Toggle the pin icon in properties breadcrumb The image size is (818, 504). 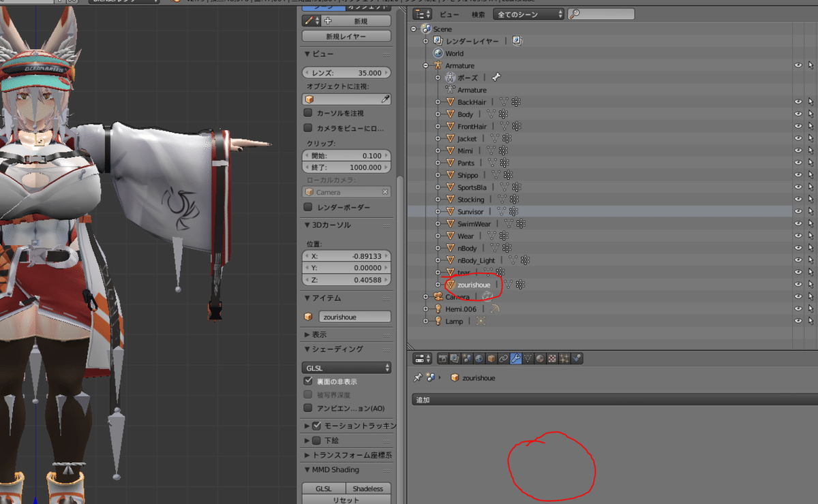coord(417,377)
